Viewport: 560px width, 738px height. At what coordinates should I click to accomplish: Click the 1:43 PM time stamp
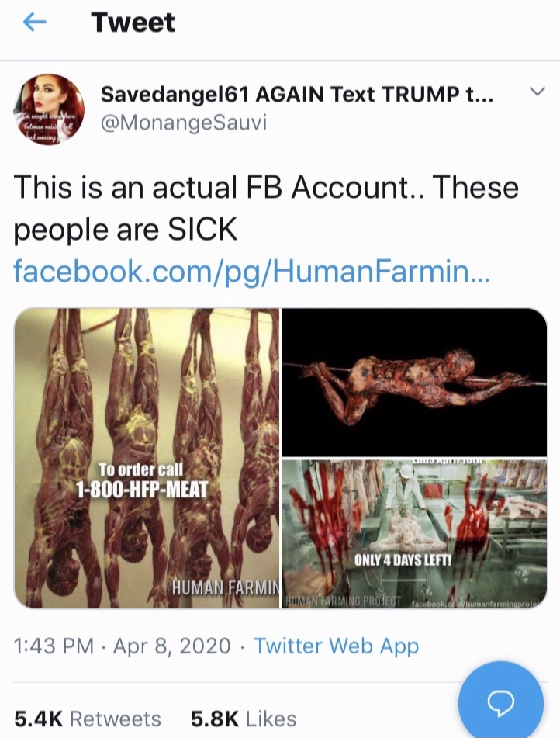tap(54, 646)
